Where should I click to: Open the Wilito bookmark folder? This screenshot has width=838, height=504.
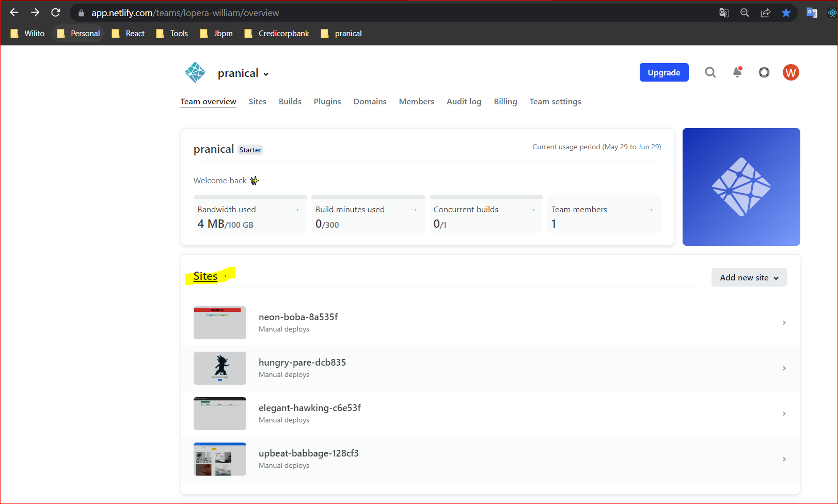pyautogui.click(x=28, y=34)
